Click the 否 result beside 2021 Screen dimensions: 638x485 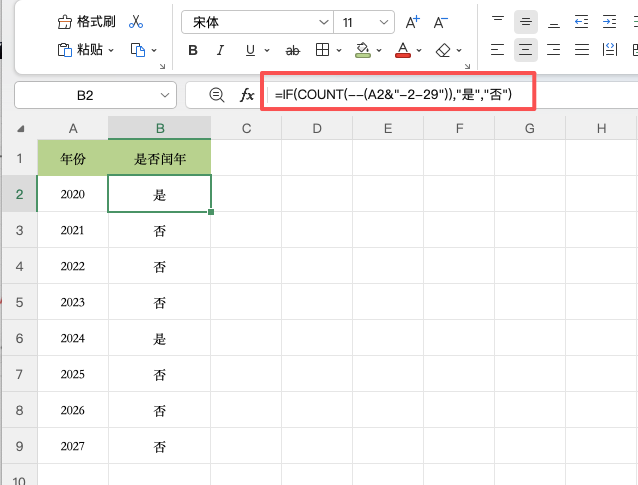(x=160, y=230)
